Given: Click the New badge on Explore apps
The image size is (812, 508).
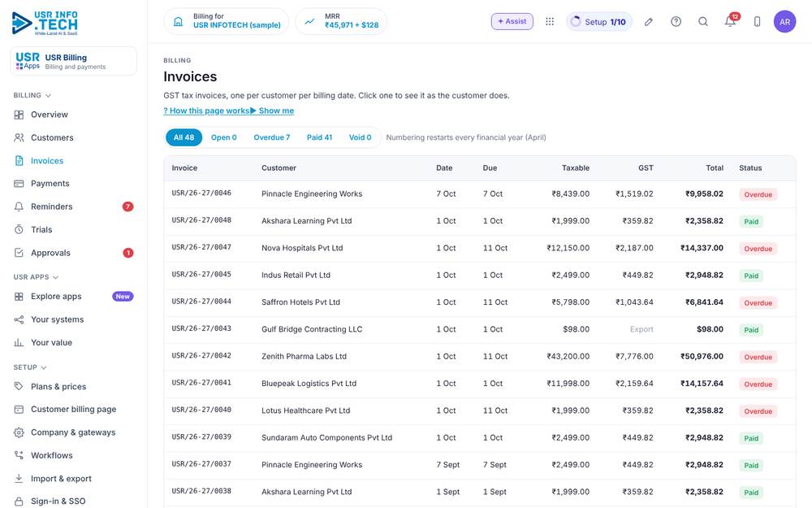Looking at the screenshot, I should click(x=123, y=297).
